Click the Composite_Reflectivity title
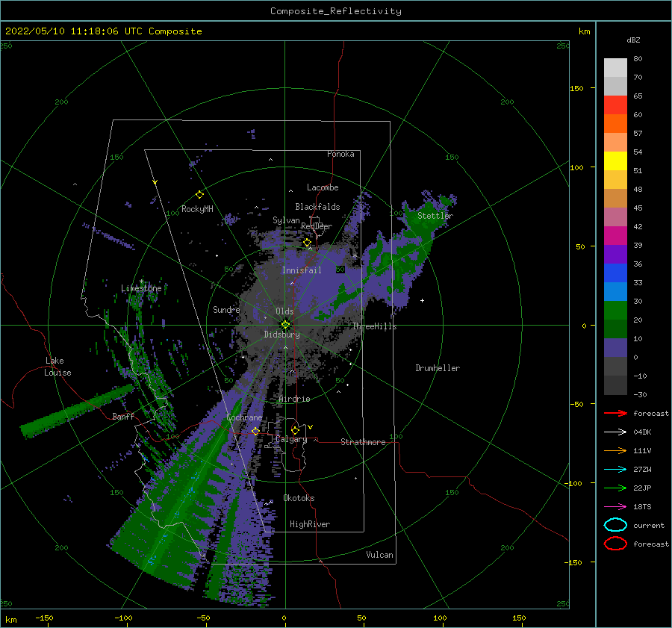The width and height of the screenshot is (672, 628). point(336,11)
